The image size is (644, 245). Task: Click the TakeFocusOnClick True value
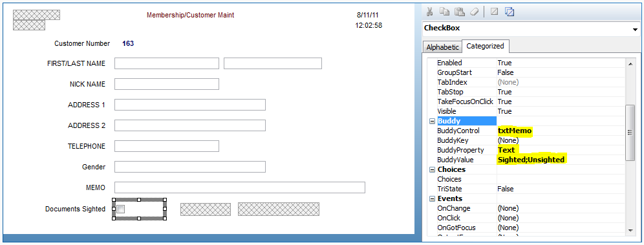tap(504, 101)
